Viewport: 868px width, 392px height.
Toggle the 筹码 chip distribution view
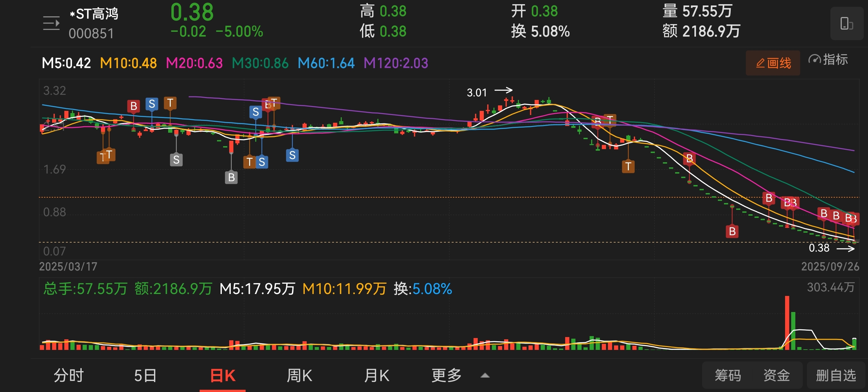coord(728,376)
